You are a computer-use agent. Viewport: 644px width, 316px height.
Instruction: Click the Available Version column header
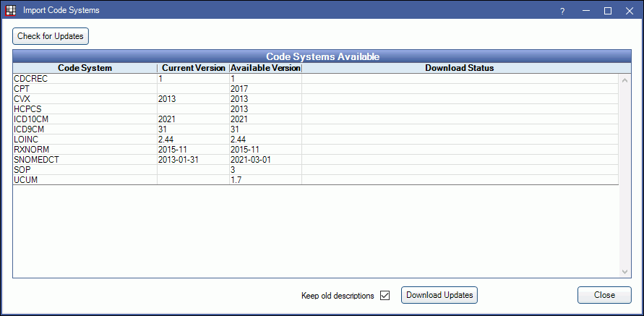click(x=266, y=68)
